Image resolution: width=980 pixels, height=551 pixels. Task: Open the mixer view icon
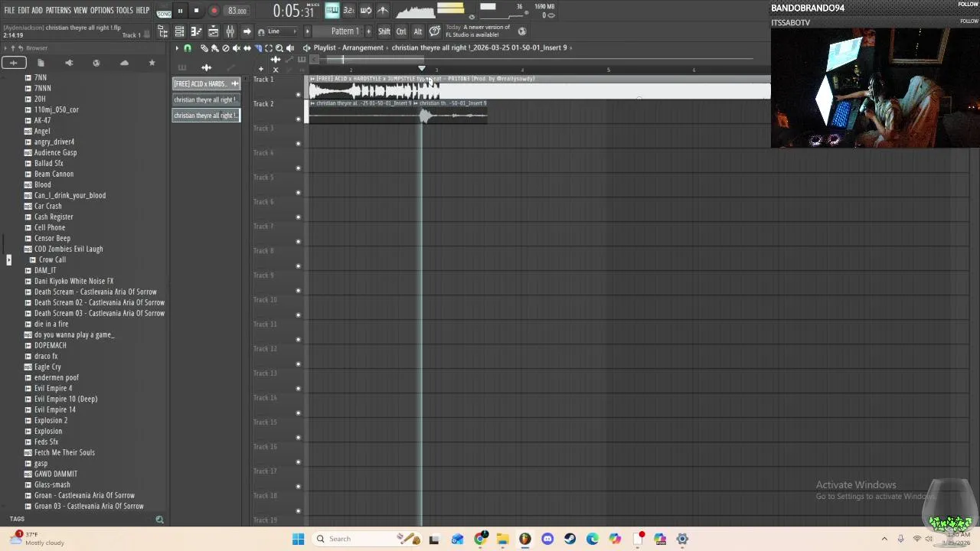tap(230, 31)
